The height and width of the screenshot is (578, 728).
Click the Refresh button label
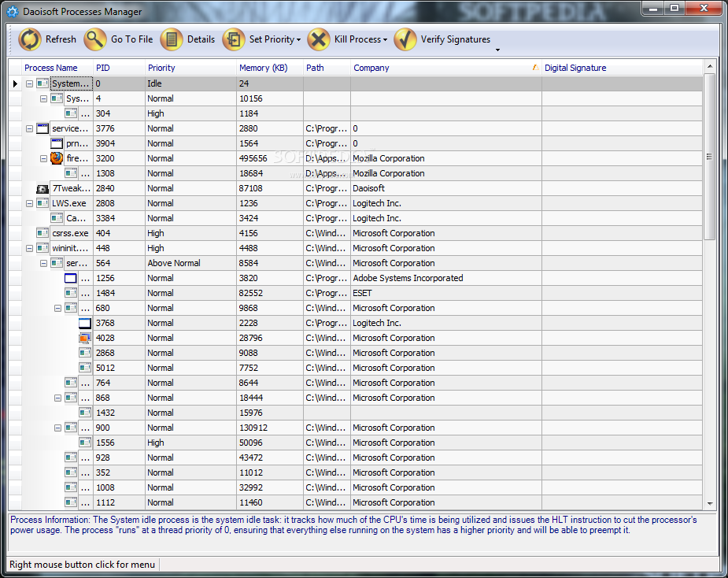pos(61,39)
